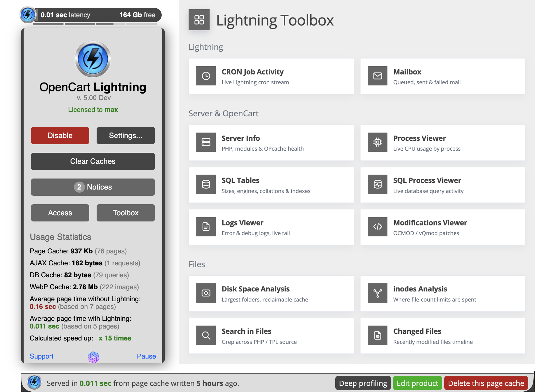
Task: Open SQL Process Viewer title
Action: click(427, 180)
